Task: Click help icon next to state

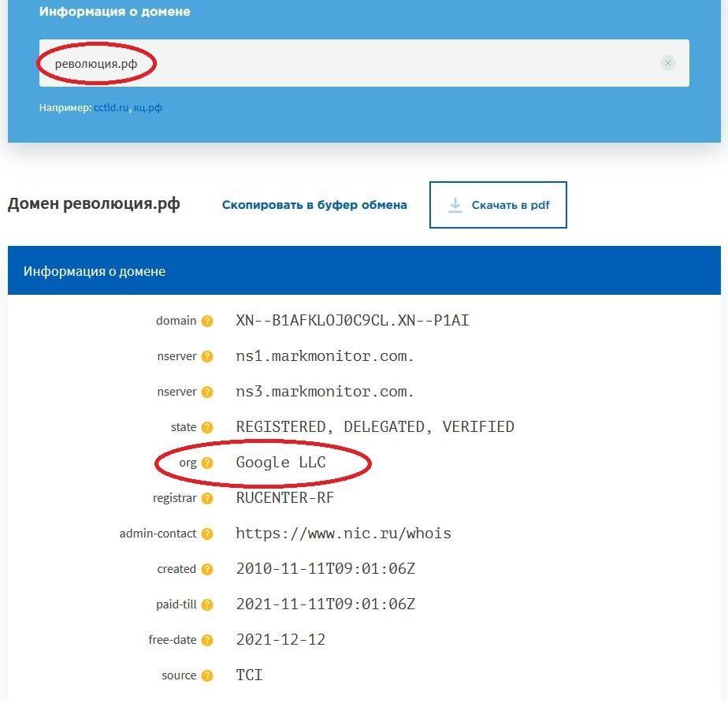Action: click(x=207, y=427)
